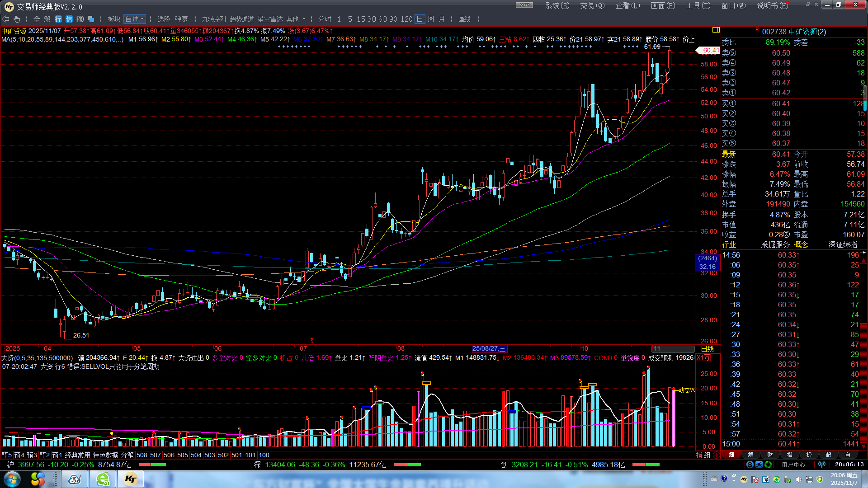The height and width of the screenshot is (488, 868).
Task: Click the 用户中心 link
Action: pyautogui.click(x=793, y=465)
